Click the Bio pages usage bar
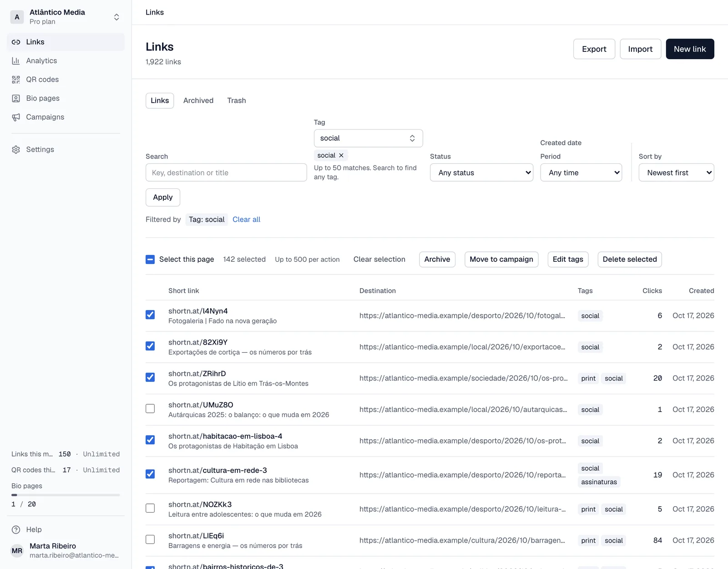This screenshot has height=569, width=728. (66, 495)
